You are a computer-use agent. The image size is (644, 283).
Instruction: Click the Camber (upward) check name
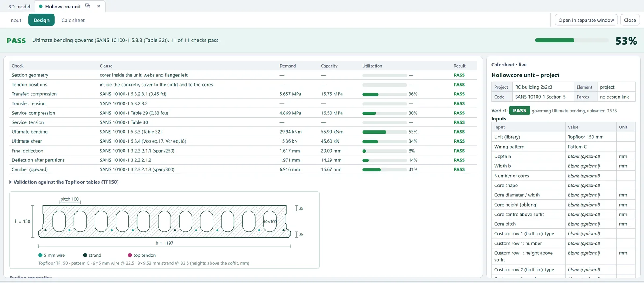(x=30, y=170)
